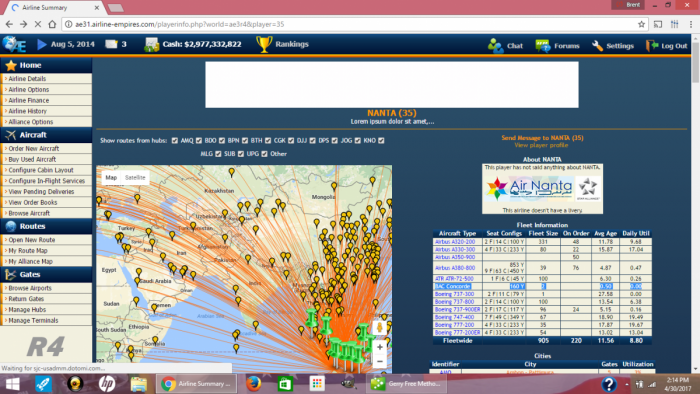Uncheck the AMQ hub checkbox
This screenshot has width=700, height=394.
tap(175, 141)
